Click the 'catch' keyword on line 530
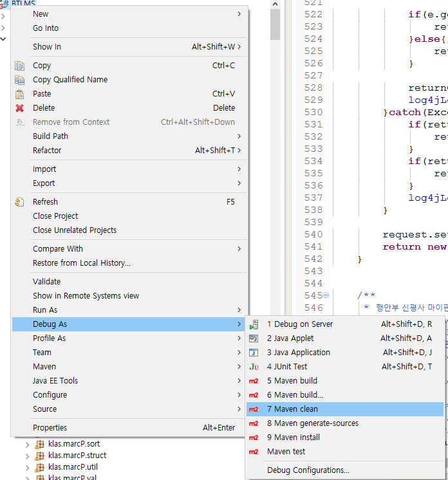The width and height of the screenshot is (448, 480). click(x=404, y=113)
